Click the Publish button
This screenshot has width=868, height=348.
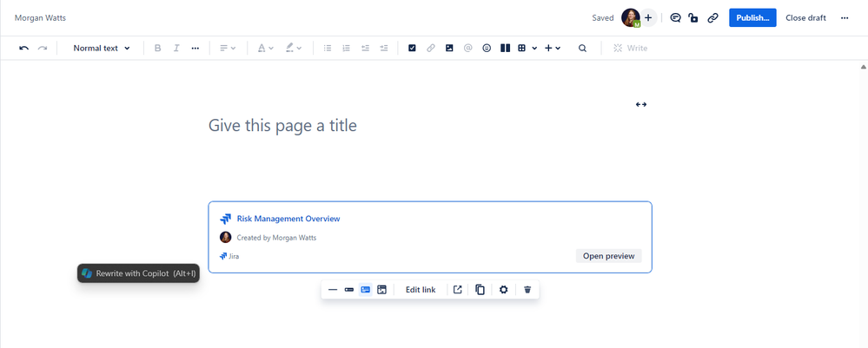752,17
